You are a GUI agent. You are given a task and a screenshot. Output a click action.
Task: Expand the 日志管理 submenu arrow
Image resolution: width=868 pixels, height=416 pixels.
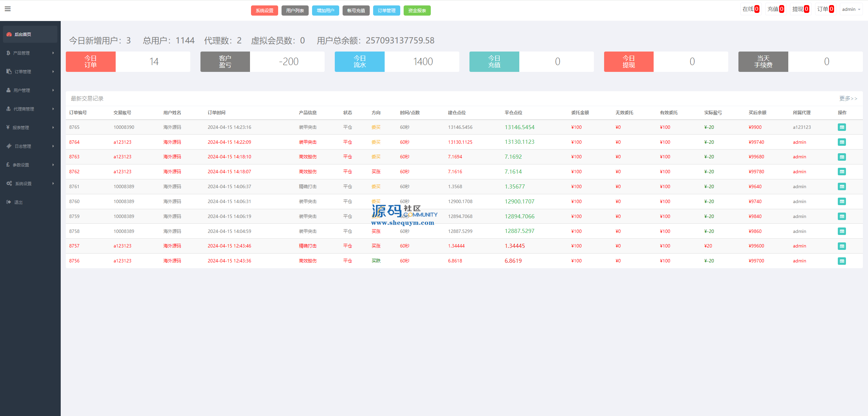click(53, 146)
